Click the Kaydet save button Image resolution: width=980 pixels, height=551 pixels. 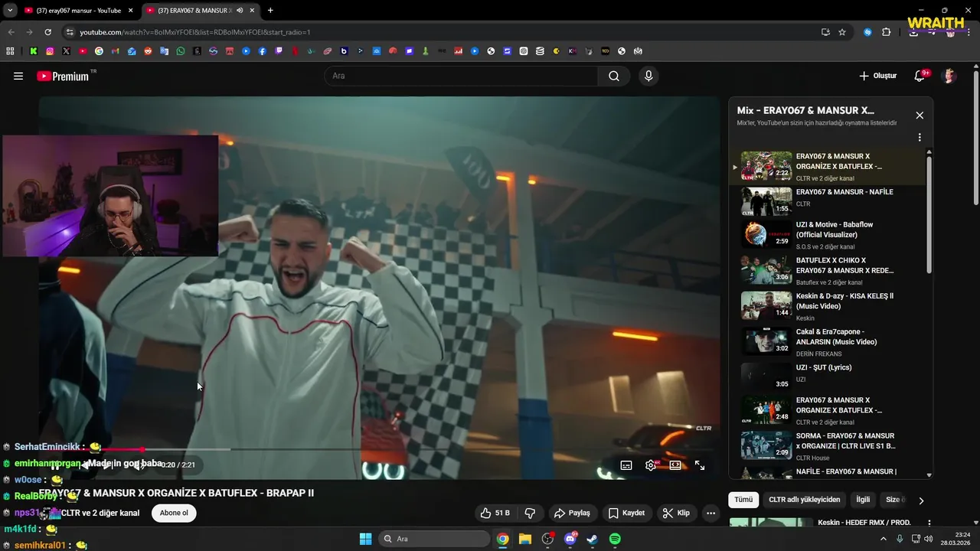[626, 513]
